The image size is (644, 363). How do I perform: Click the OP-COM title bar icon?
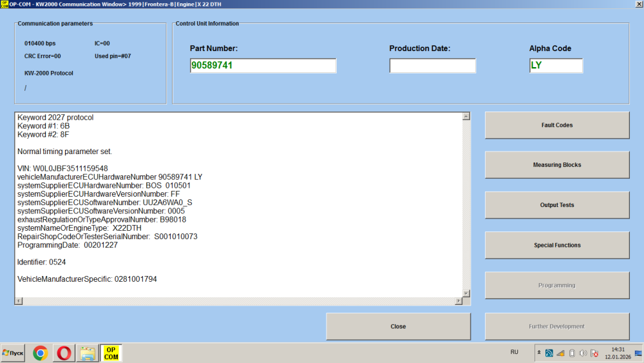point(4,4)
